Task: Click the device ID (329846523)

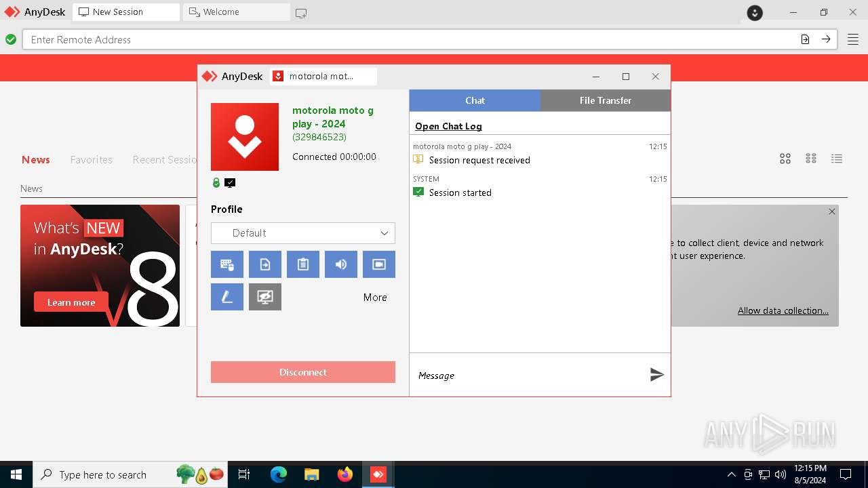Action: pyautogui.click(x=319, y=137)
